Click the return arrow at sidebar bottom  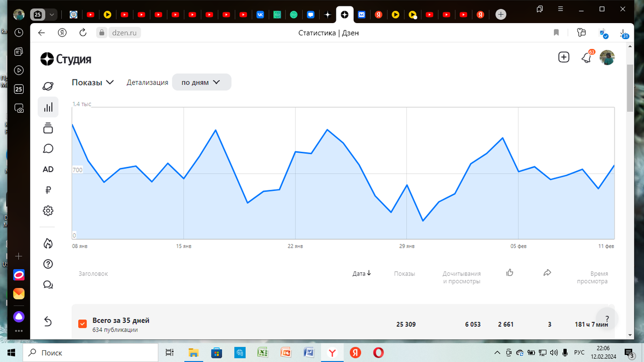pos(48,321)
